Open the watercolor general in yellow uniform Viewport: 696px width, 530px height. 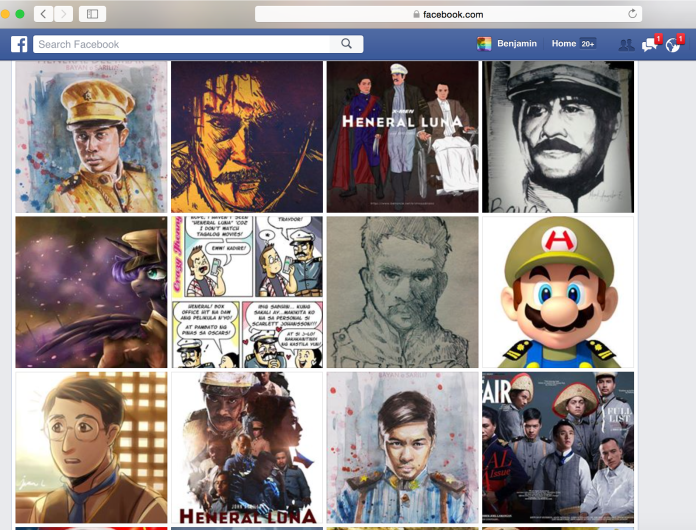point(91,137)
